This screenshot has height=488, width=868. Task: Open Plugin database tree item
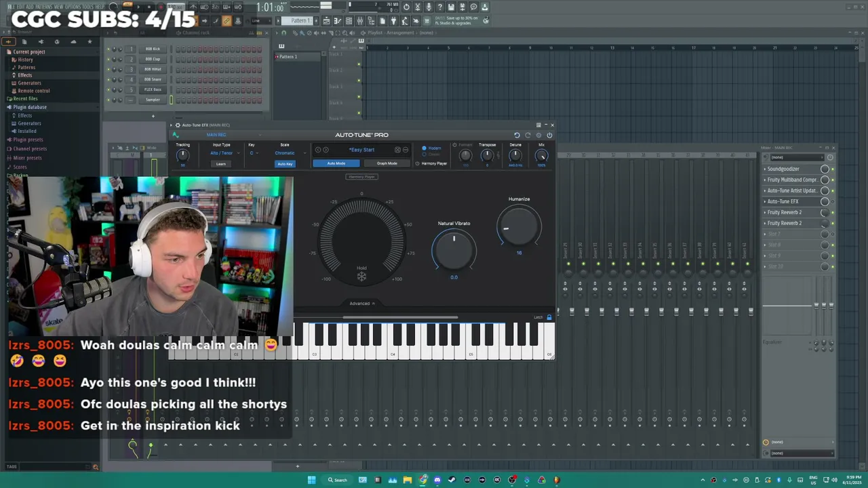[x=30, y=107]
